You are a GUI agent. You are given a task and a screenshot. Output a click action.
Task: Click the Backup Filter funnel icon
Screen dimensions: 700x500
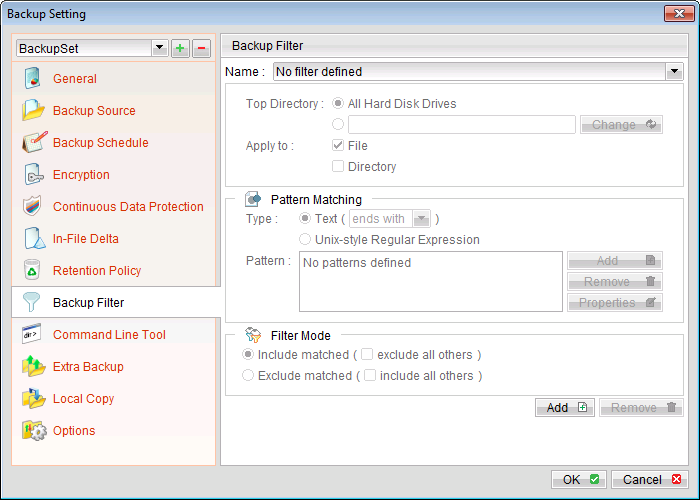[x=31, y=302]
